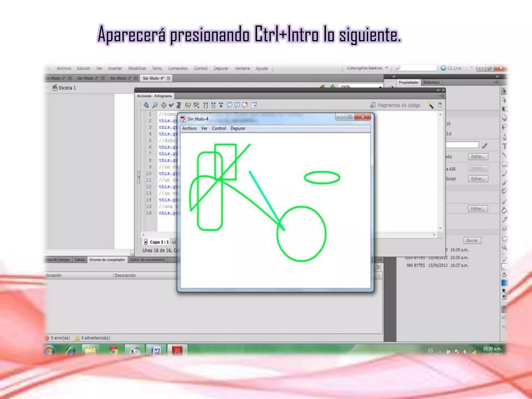The width and height of the screenshot is (532, 399).
Task: Open the Modificar menu
Action: tap(137, 68)
